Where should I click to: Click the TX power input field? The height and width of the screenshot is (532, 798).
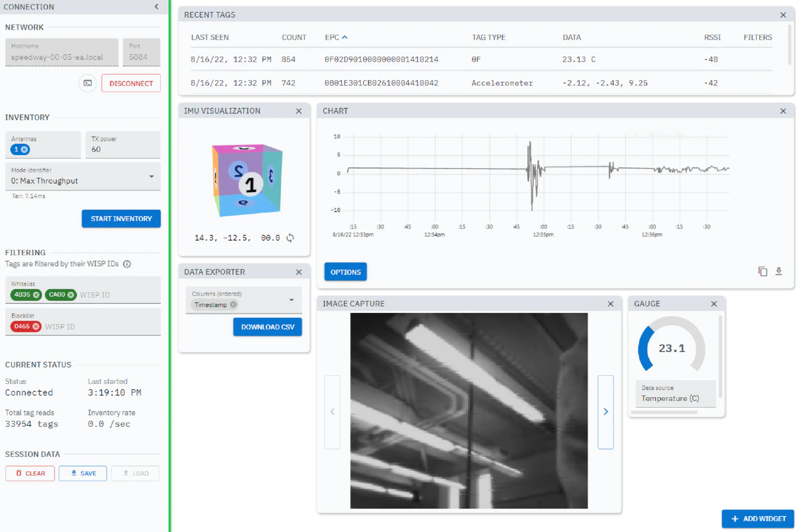(x=122, y=150)
